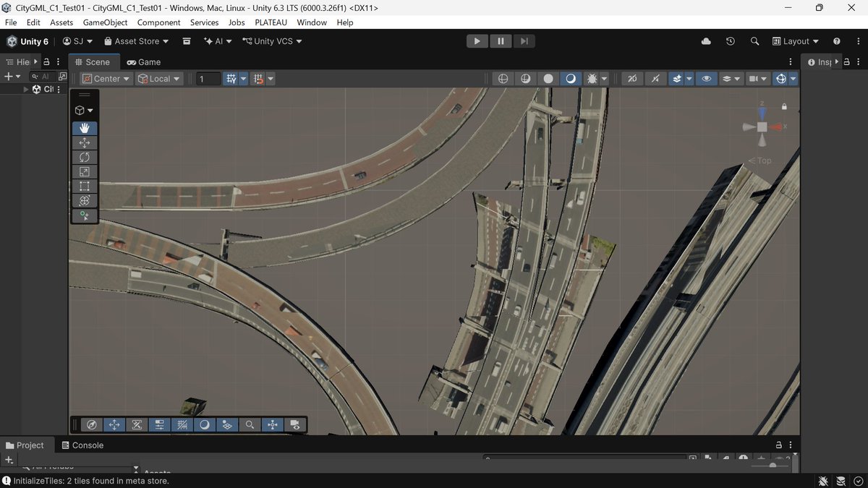Open the scene render layers dropdown
Image resolution: width=868 pixels, height=488 pixels.
point(731,79)
